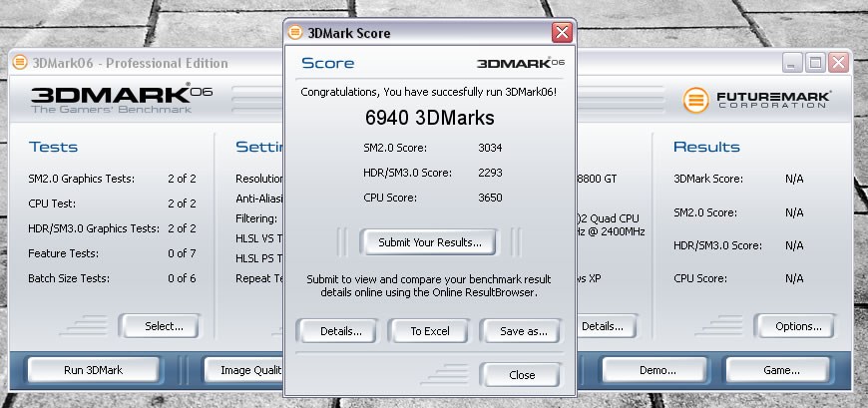Click the System Details button in main window
The width and height of the screenshot is (868, 408).
pos(608,326)
